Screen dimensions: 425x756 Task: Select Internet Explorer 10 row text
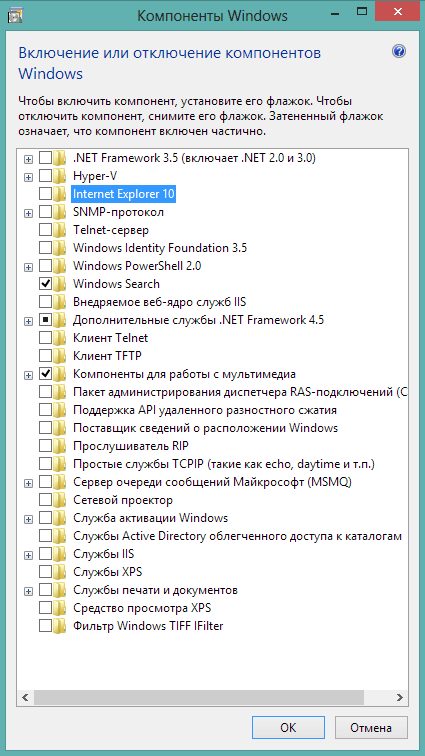coord(123,194)
